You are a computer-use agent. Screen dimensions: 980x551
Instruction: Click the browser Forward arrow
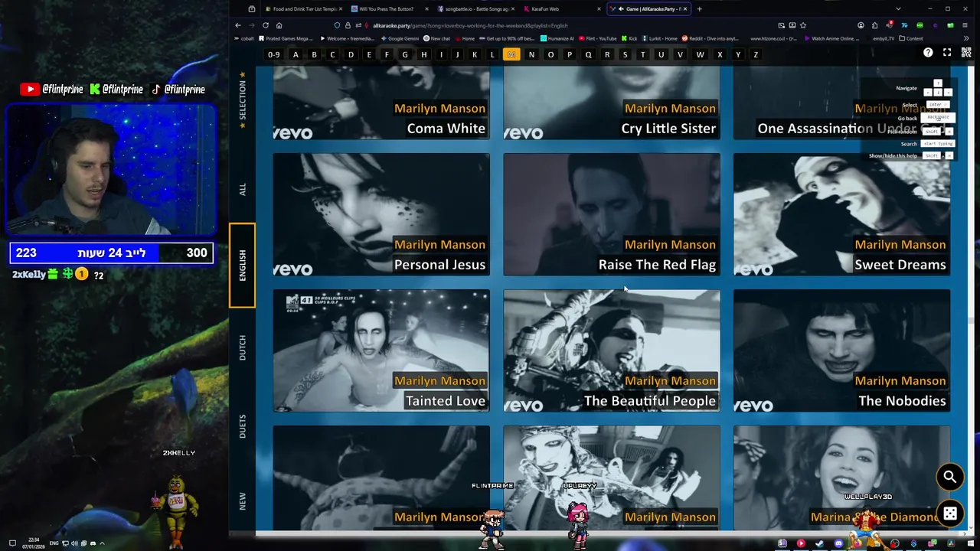[252, 25]
